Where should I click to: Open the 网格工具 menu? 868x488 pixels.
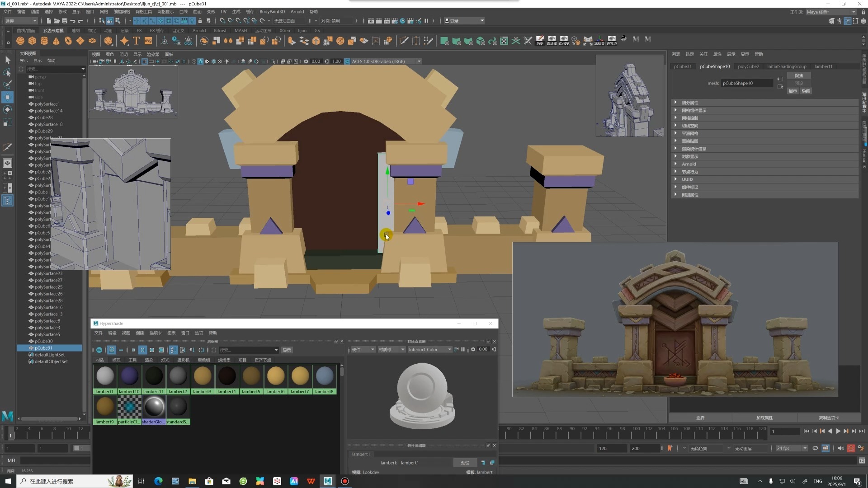click(x=144, y=12)
